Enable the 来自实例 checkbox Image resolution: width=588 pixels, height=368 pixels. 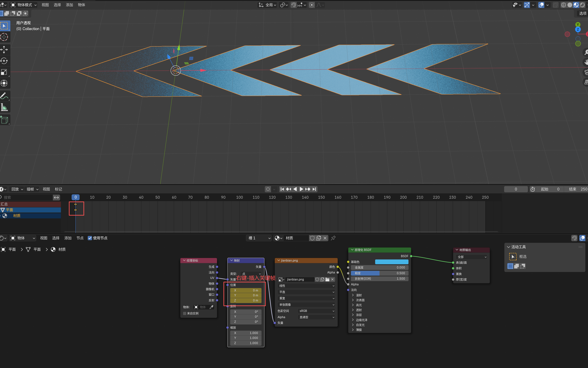pos(185,313)
